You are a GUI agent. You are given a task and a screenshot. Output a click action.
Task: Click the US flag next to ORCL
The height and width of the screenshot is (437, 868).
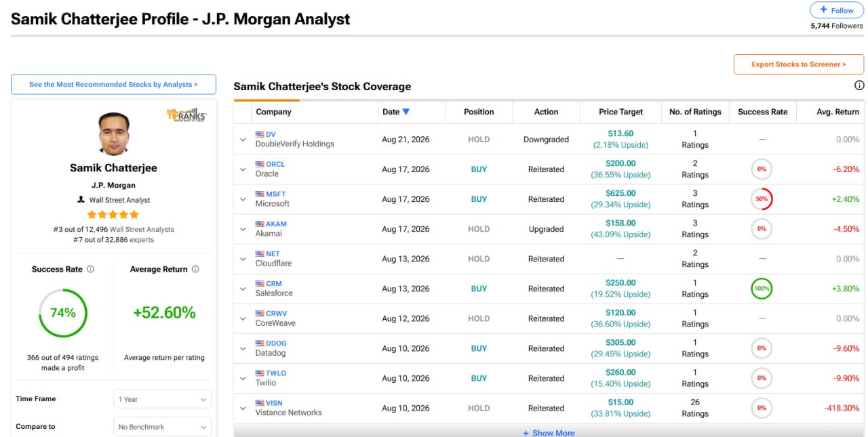(260, 164)
